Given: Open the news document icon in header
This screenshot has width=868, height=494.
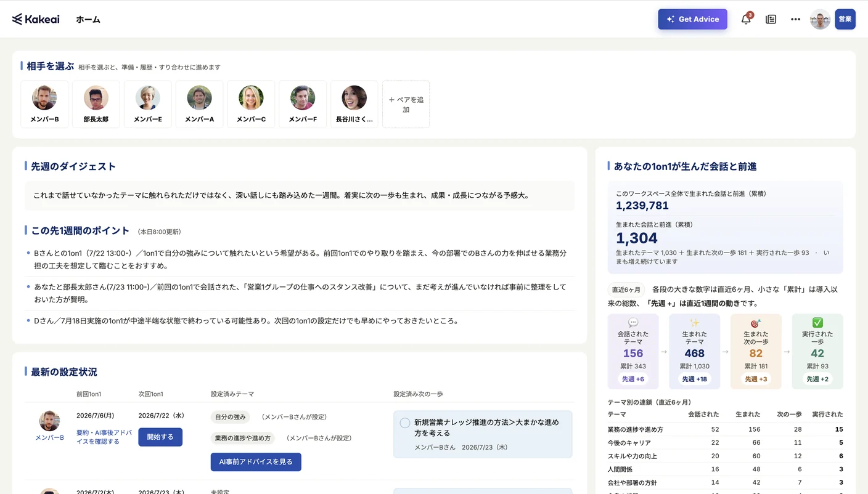Looking at the screenshot, I should pos(771,19).
